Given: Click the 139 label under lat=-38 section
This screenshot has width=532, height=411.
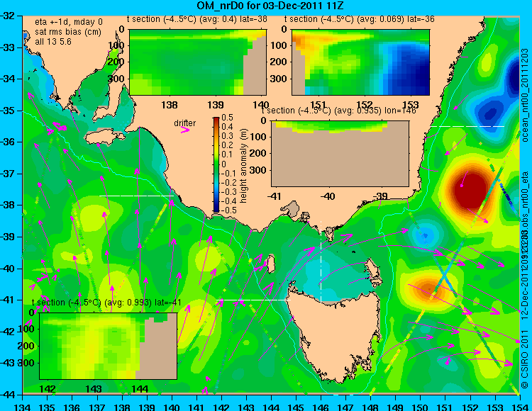Looking at the screenshot, I should pyautogui.click(x=216, y=105).
